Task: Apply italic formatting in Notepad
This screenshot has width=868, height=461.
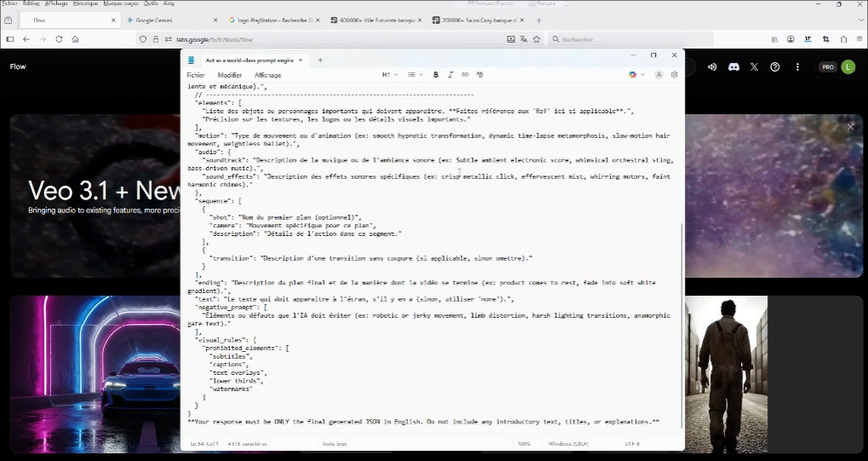Action: click(x=451, y=75)
